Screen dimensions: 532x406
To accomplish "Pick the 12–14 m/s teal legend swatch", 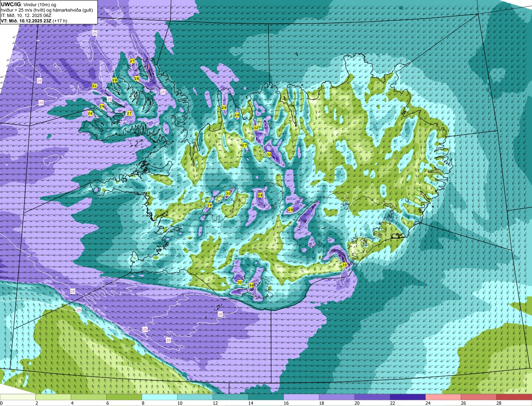I will 232,397.
